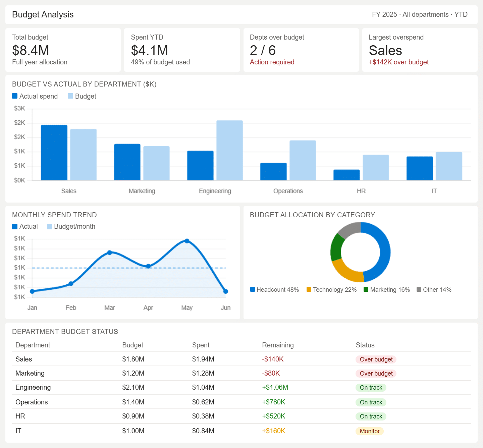Click the green Marketing 16% legend swatch
The height and width of the screenshot is (448, 483).
point(366,289)
